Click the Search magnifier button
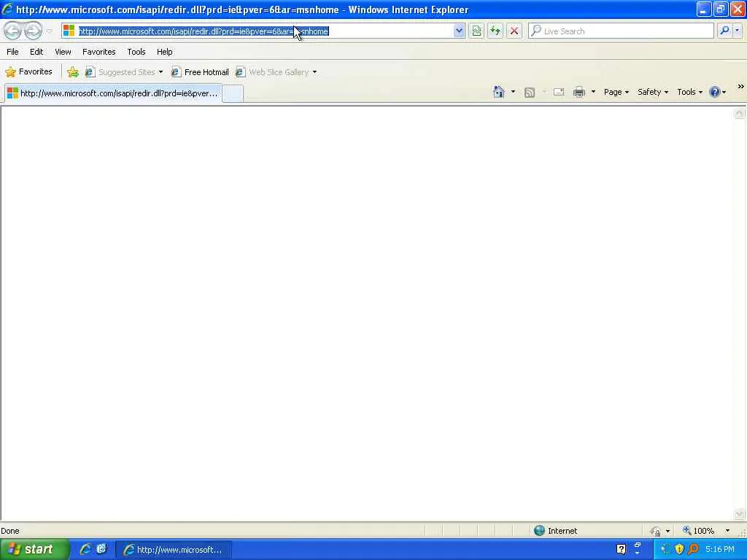 click(724, 31)
